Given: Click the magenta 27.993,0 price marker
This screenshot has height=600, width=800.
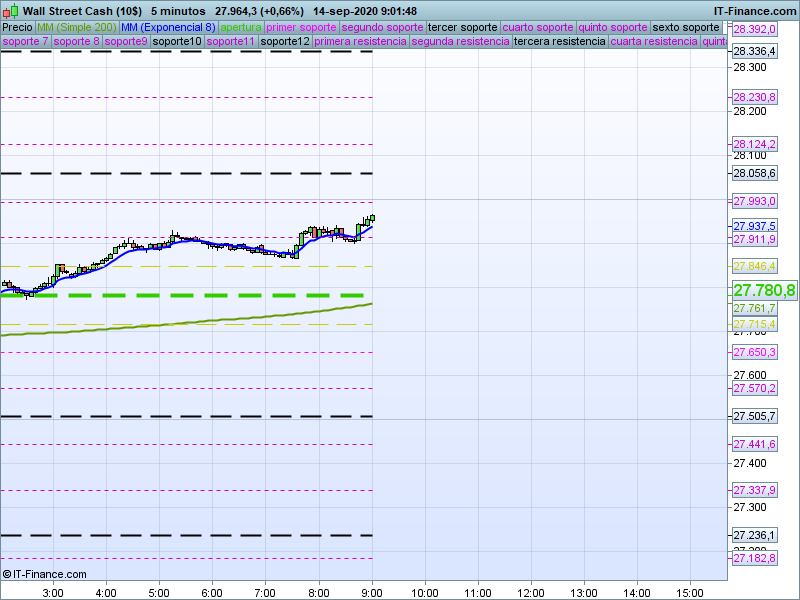Looking at the screenshot, I should tap(754, 201).
